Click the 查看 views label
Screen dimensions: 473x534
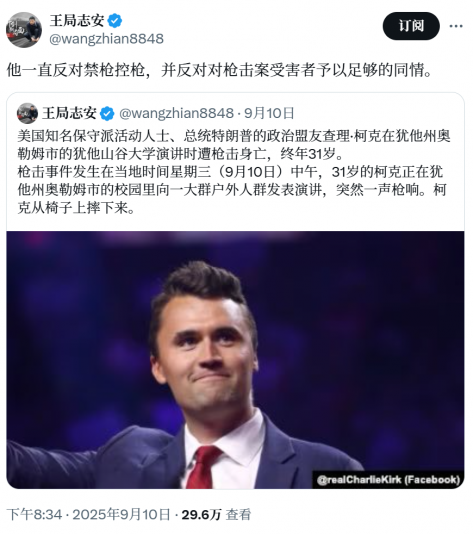[238, 515]
